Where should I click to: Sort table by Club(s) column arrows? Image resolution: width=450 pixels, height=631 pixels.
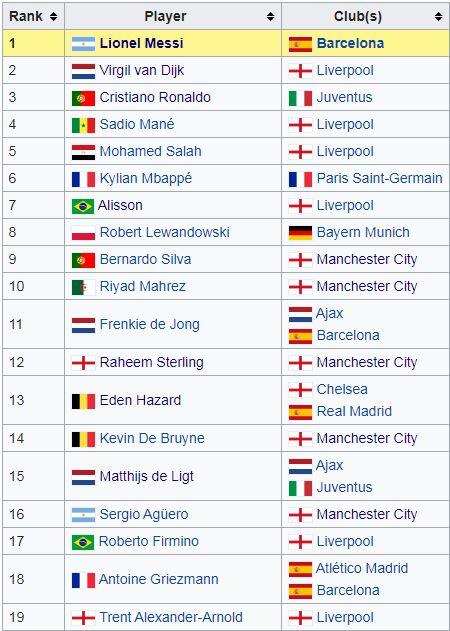coord(438,16)
